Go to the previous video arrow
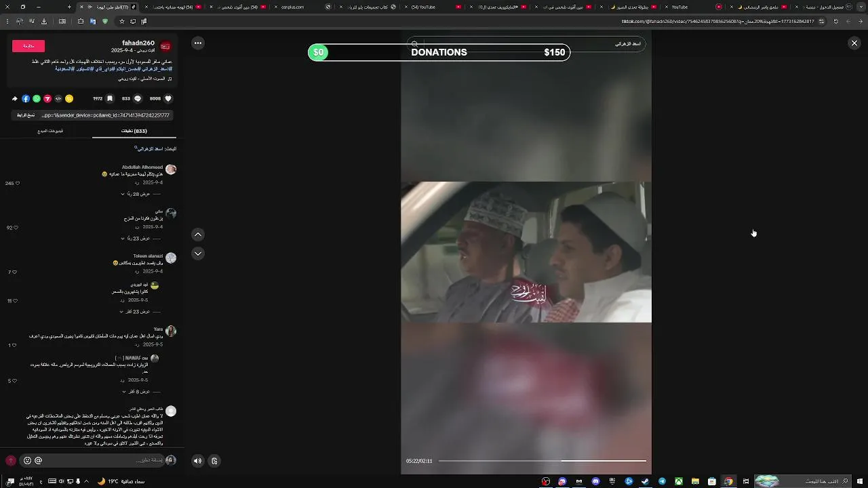868x488 pixels. point(198,235)
